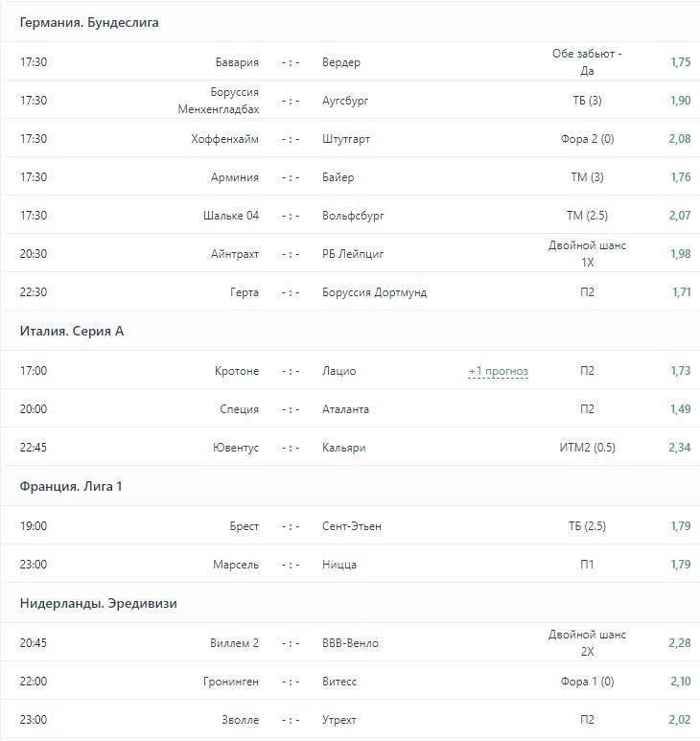Open the РБ Лейпциг team link

point(354,254)
